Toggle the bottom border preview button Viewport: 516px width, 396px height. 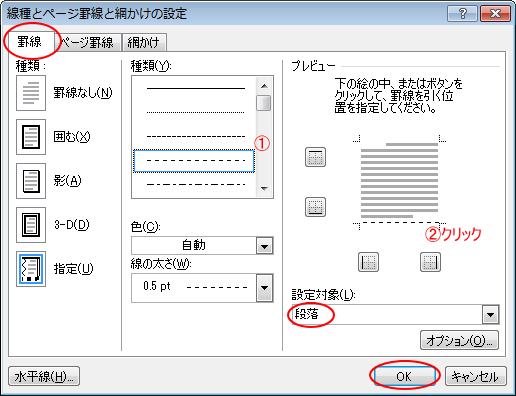315,207
